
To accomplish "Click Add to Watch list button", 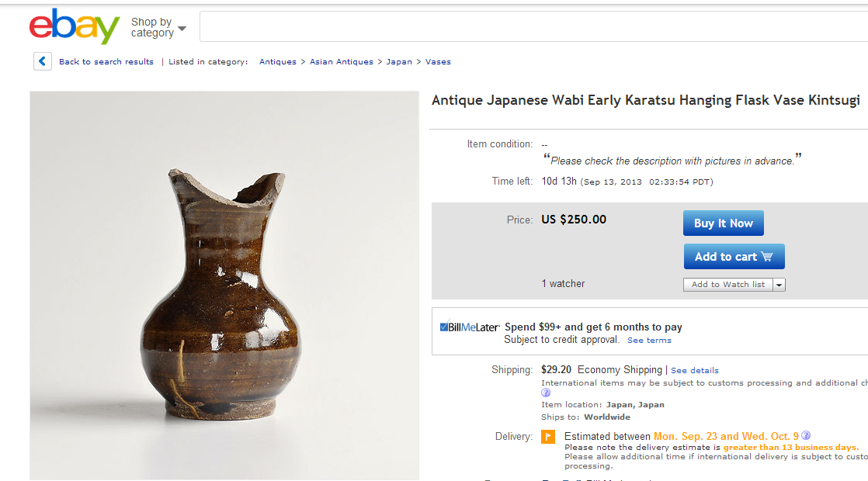I will tap(727, 285).
